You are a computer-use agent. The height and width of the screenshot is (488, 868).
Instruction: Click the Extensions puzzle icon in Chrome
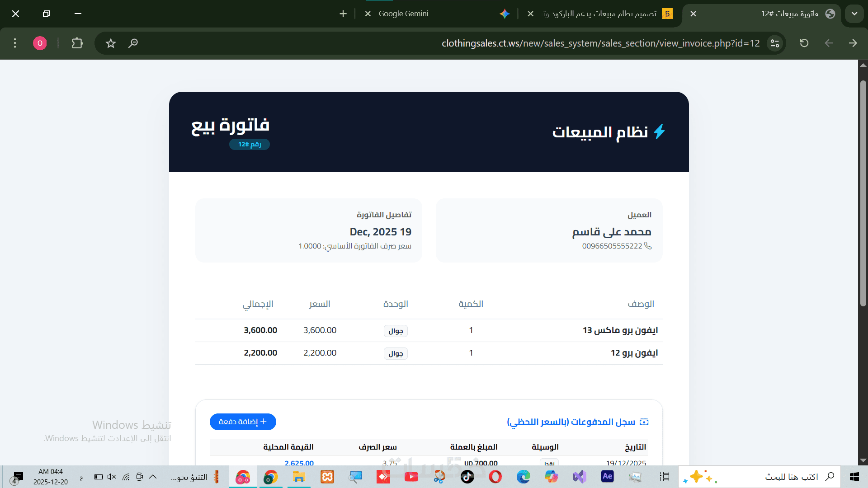tap(77, 43)
